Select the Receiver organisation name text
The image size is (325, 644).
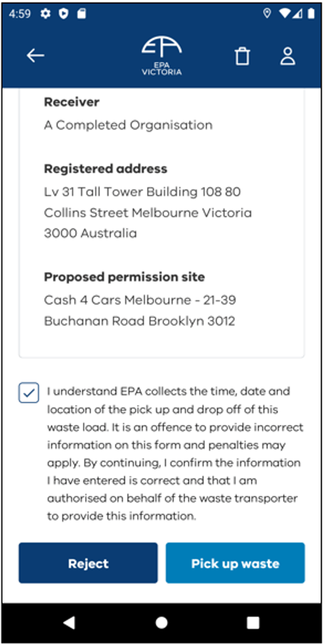click(128, 125)
